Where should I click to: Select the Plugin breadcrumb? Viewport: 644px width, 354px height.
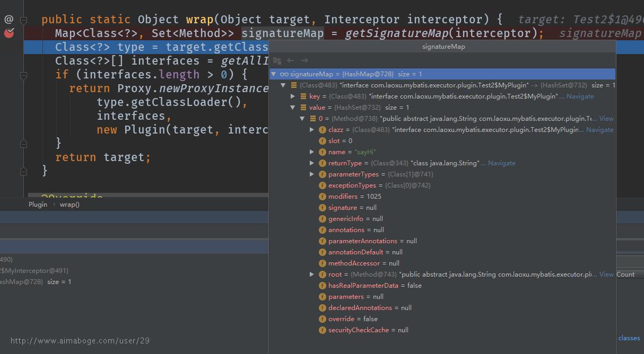[x=38, y=205]
